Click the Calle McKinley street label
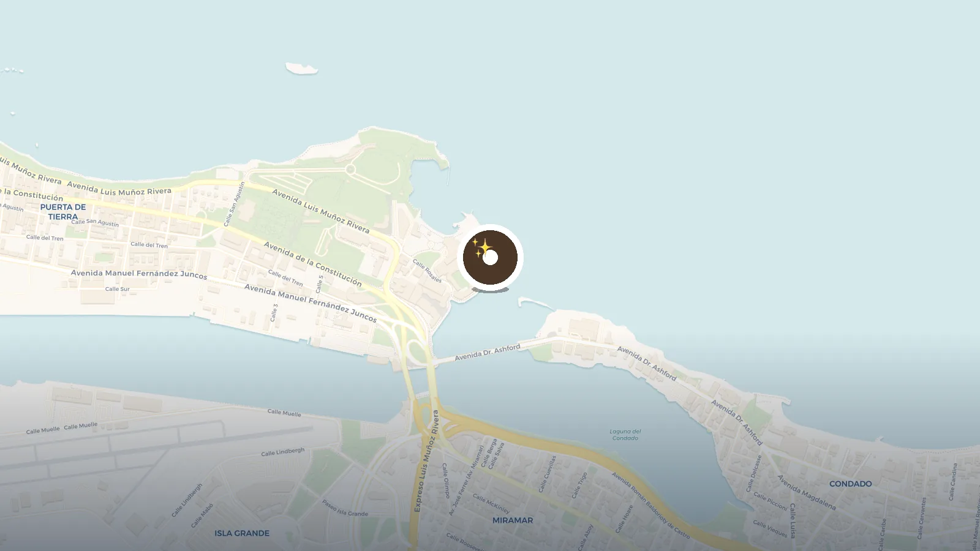The width and height of the screenshot is (980, 551). [491, 504]
